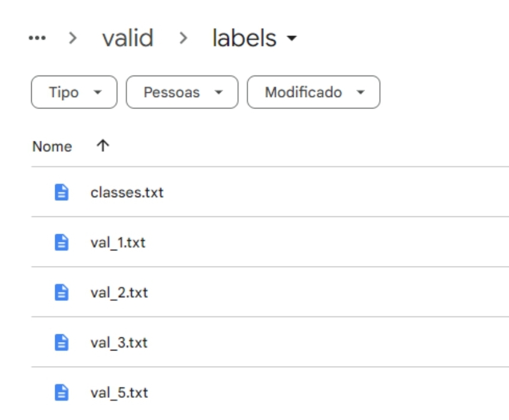
Task: Click the document icon next to val_2.txt
Action: tap(61, 292)
